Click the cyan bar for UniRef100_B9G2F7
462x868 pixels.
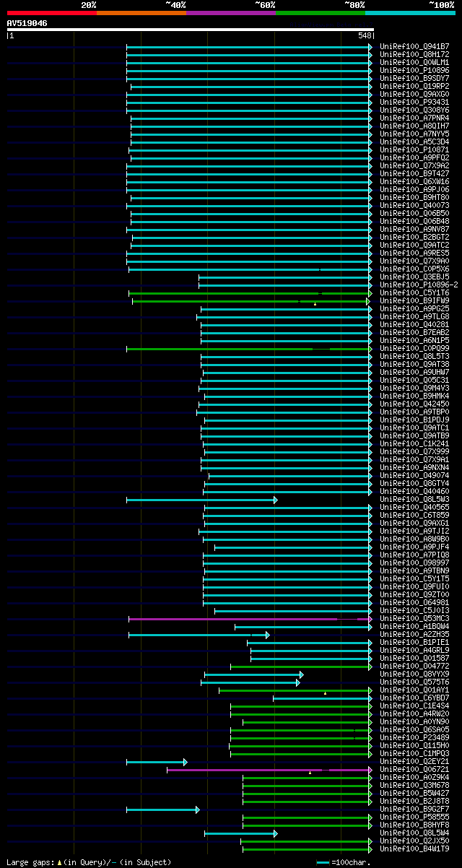coord(163,809)
